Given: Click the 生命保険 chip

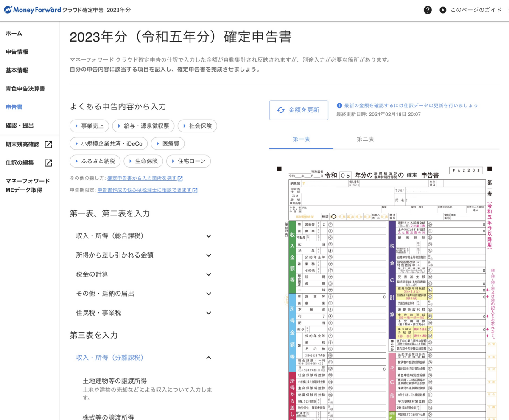Looking at the screenshot, I should (143, 161).
